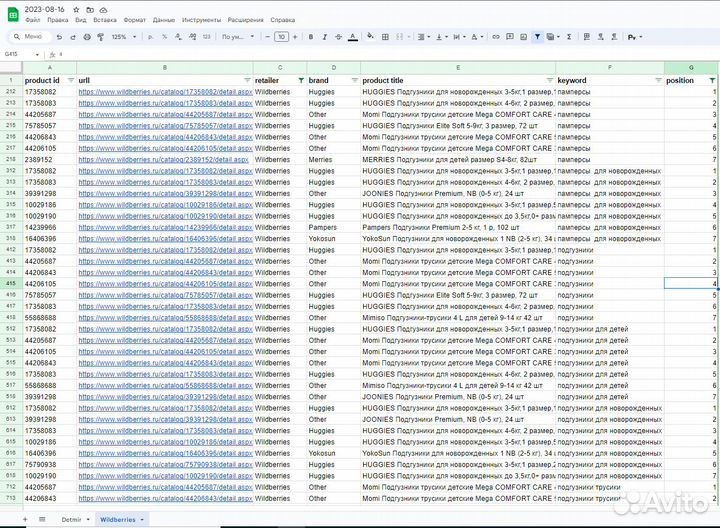This screenshot has width=720, height=528.
Task: Click the add new sheet plus button
Action: tap(24, 520)
